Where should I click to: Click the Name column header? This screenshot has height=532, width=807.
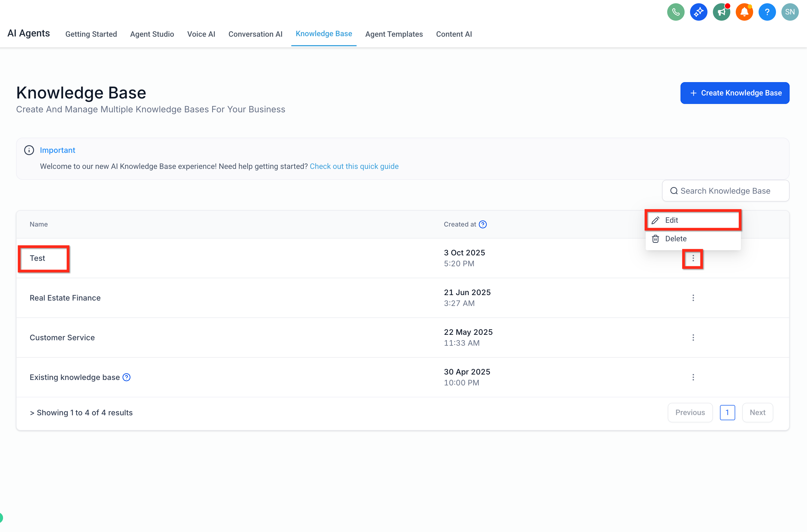pyautogui.click(x=39, y=224)
